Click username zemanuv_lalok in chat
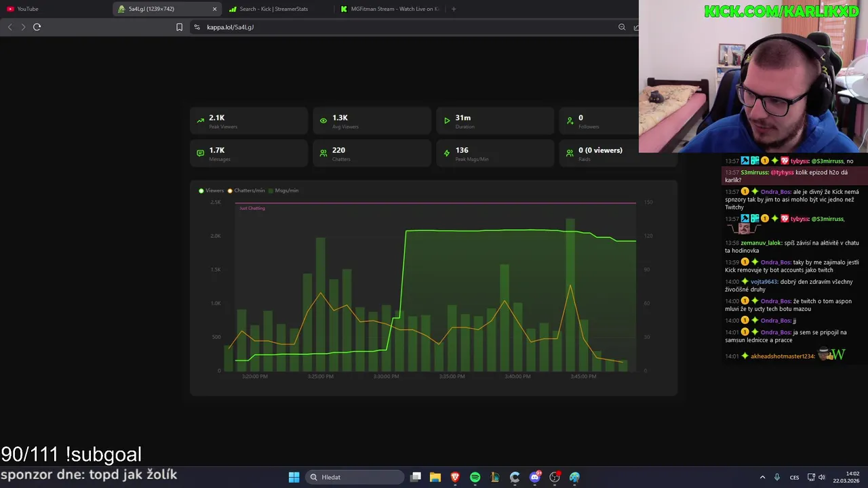This screenshot has width=868, height=488. click(x=762, y=243)
